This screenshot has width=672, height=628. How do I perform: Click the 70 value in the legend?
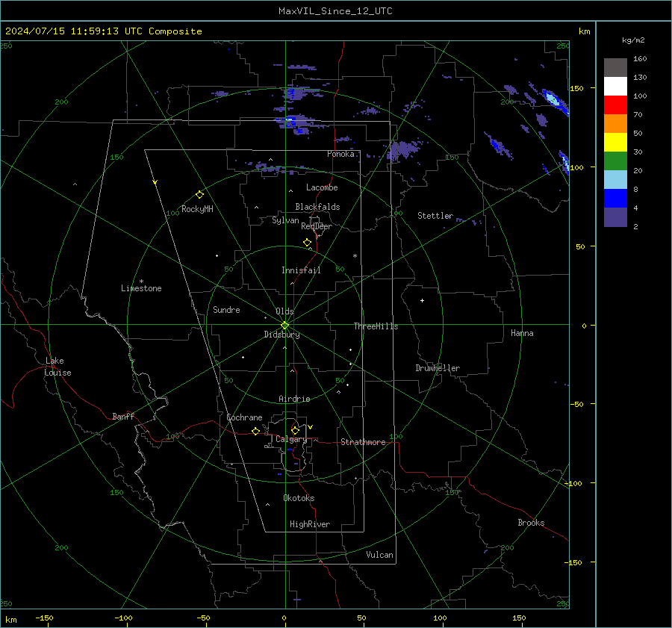pyautogui.click(x=638, y=115)
